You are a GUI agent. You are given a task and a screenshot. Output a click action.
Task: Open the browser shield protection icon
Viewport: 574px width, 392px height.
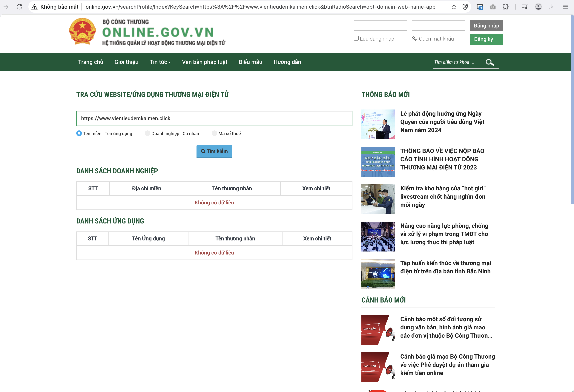pos(465,7)
